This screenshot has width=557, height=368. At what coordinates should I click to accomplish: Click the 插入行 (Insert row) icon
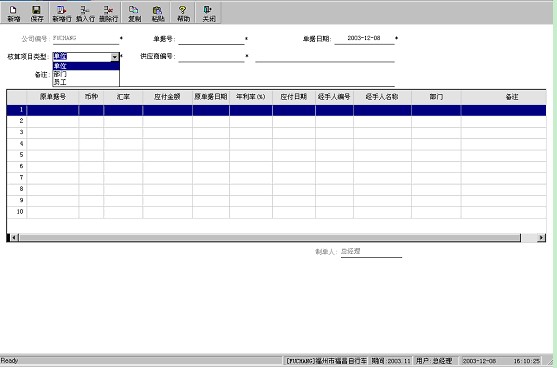tap(85, 13)
